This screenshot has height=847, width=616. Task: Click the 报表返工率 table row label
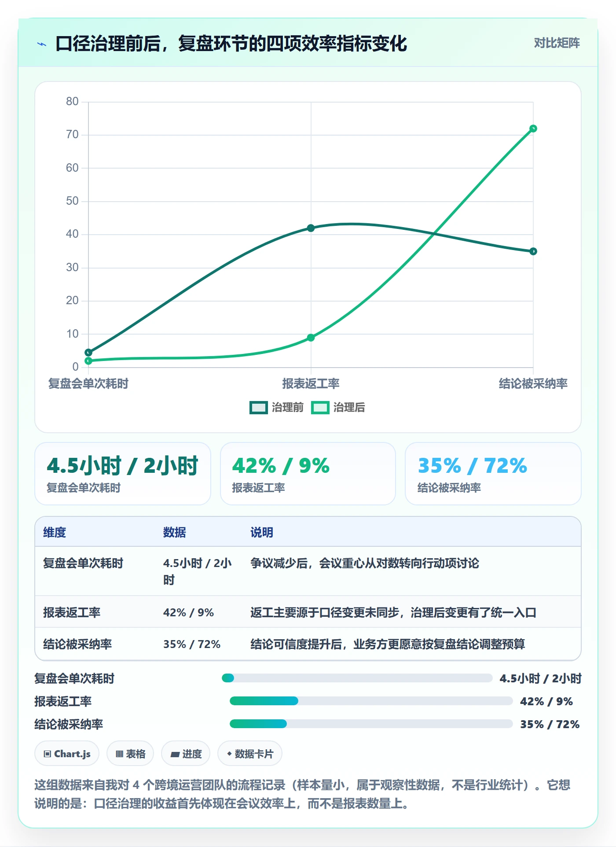pos(72,612)
